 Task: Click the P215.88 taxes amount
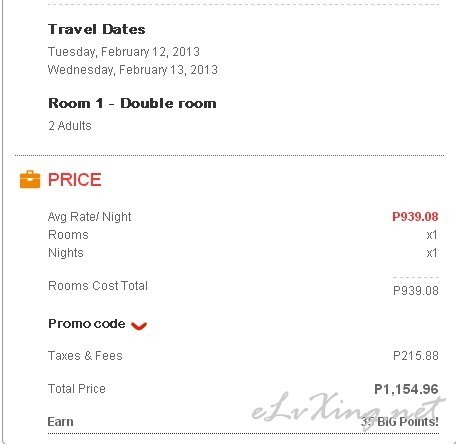(x=416, y=356)
